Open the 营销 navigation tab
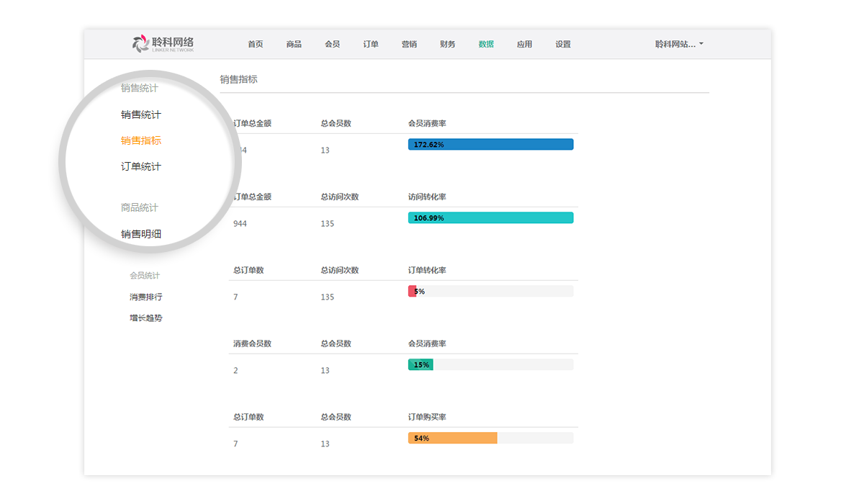 click(x=409, y=45)
